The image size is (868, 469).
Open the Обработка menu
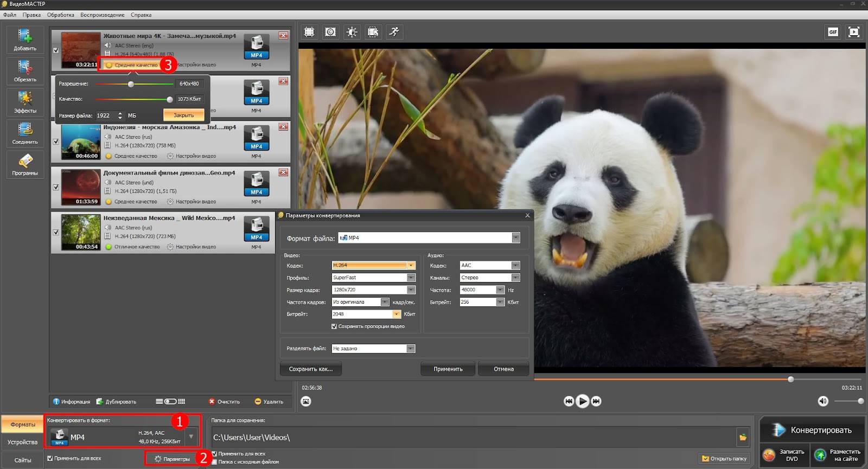pyautogui.click(x=60, y=15)
